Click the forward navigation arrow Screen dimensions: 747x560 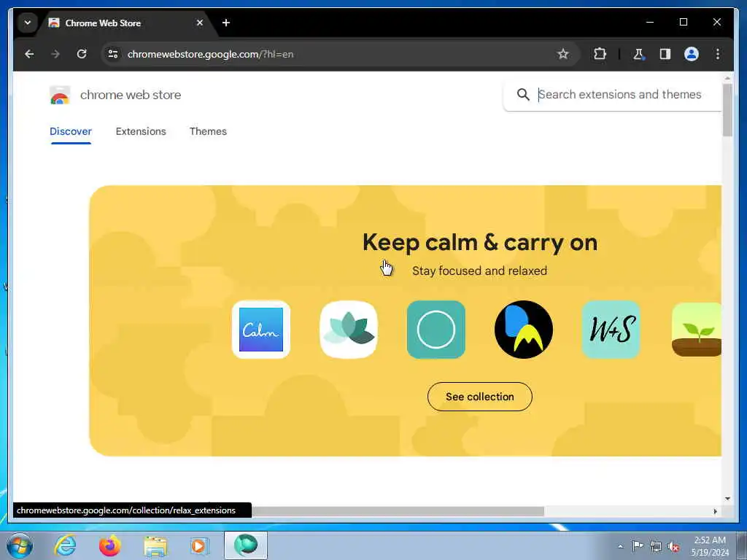point(55,54)
